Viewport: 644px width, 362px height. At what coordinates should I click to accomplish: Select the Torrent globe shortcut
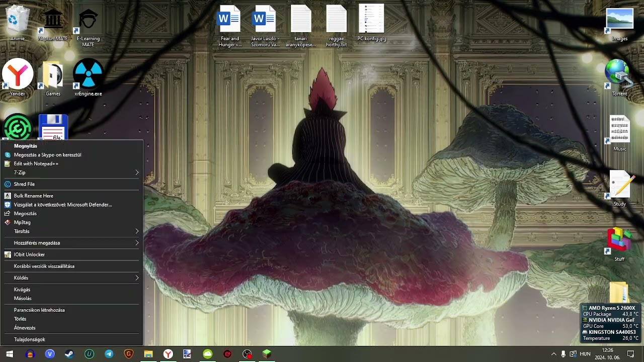[619, 78]
